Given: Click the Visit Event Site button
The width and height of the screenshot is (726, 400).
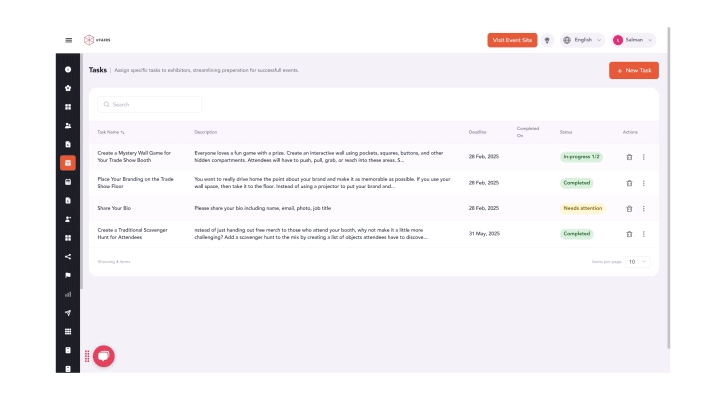Looking at the screenshot, I should [512, 40].
